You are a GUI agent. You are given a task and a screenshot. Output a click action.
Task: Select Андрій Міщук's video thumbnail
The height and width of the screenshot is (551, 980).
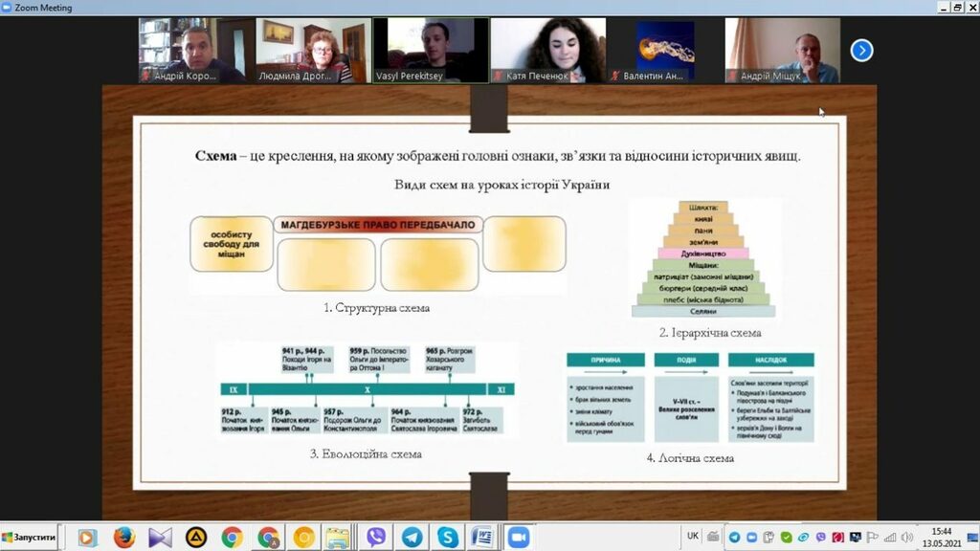point(782,50)
